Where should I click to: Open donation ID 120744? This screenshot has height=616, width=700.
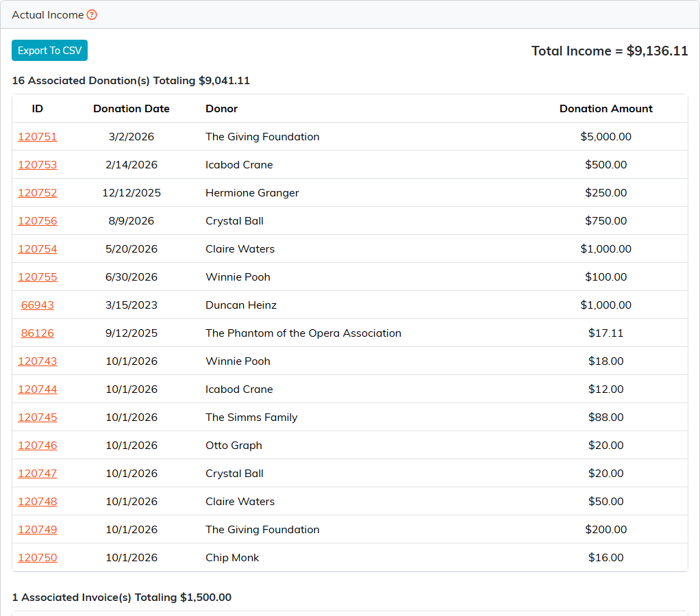pos(38,389)
